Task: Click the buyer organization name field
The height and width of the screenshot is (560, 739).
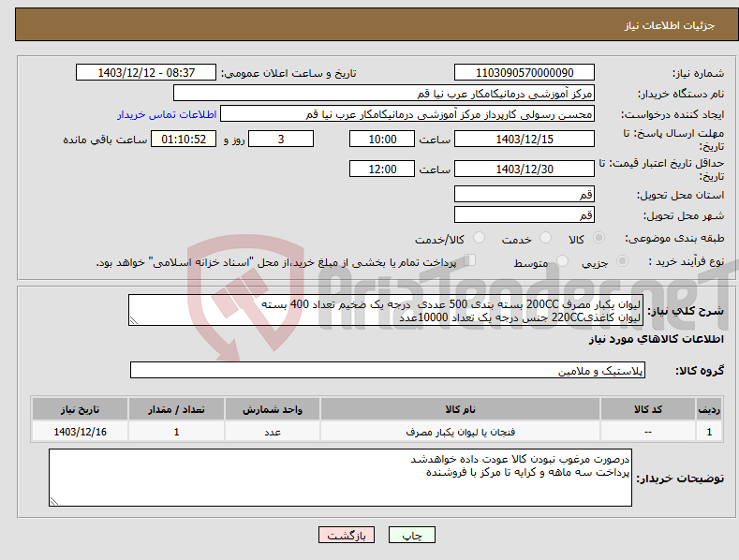Action: pos(384,94)
